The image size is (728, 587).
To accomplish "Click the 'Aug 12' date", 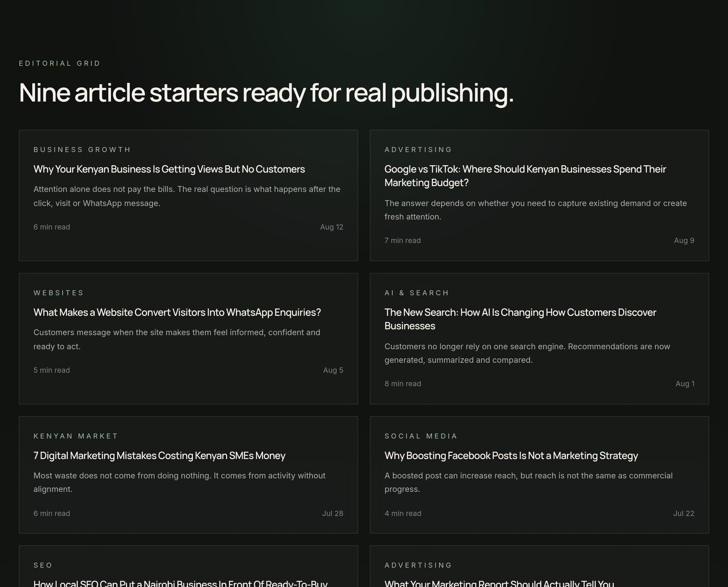I will tap(332, 227).
